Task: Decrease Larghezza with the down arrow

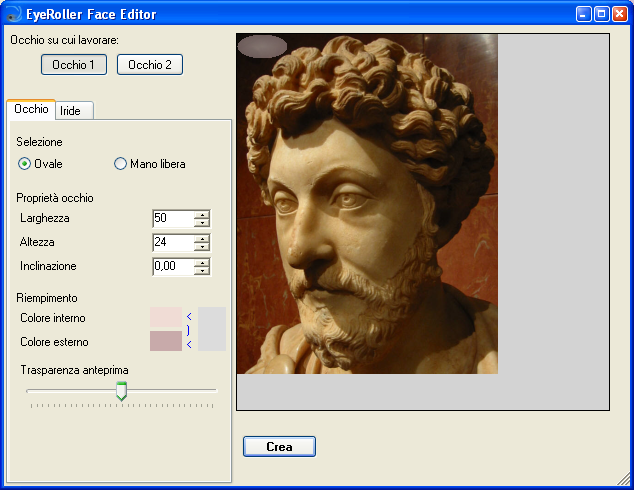Action: (202, 223)
